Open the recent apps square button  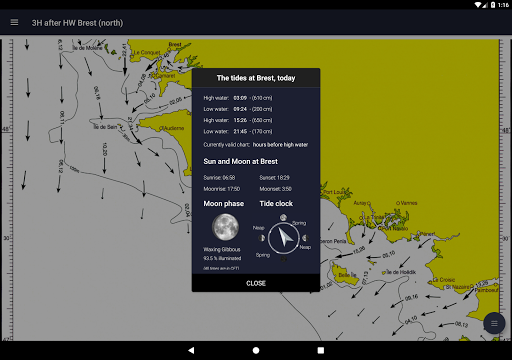(321, 350)
